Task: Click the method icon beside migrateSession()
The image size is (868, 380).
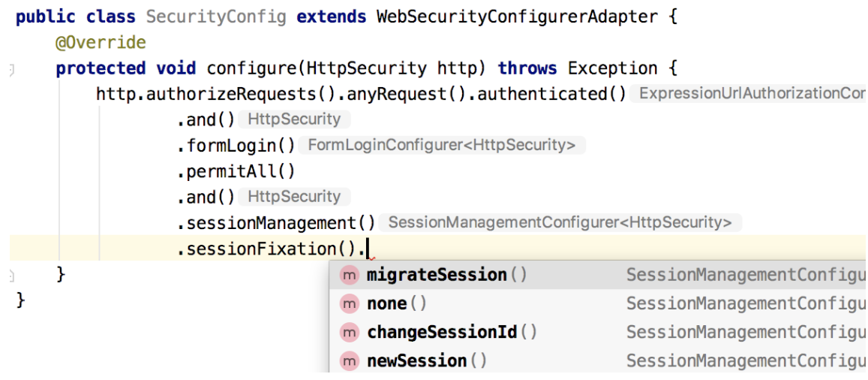Action: coord(349,276)
